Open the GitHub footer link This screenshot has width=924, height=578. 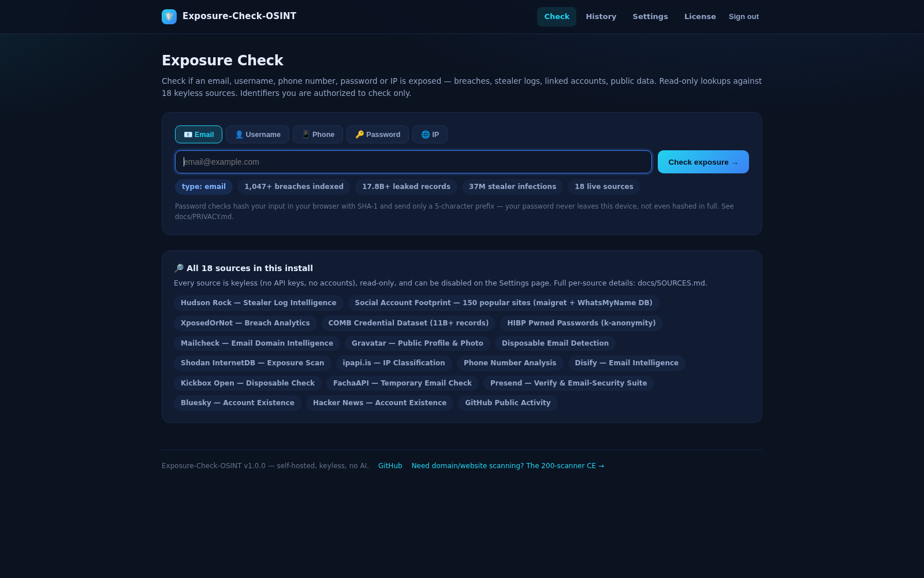(x=390, y=466)
